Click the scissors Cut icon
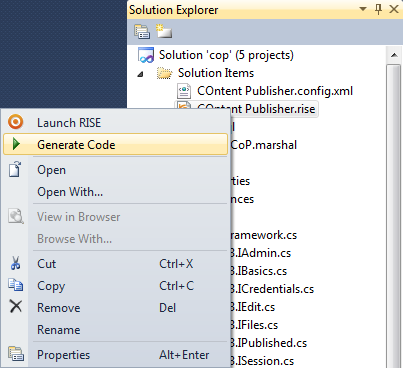 point(15,263)
